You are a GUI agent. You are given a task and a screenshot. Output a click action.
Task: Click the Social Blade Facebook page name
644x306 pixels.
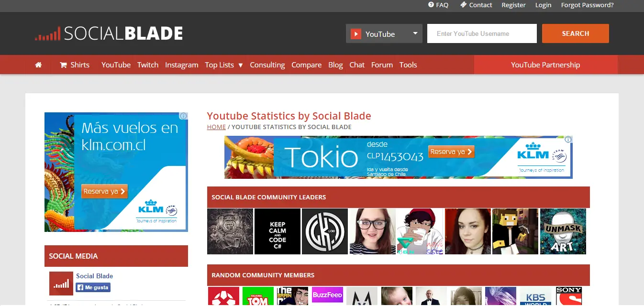(94, 276)
